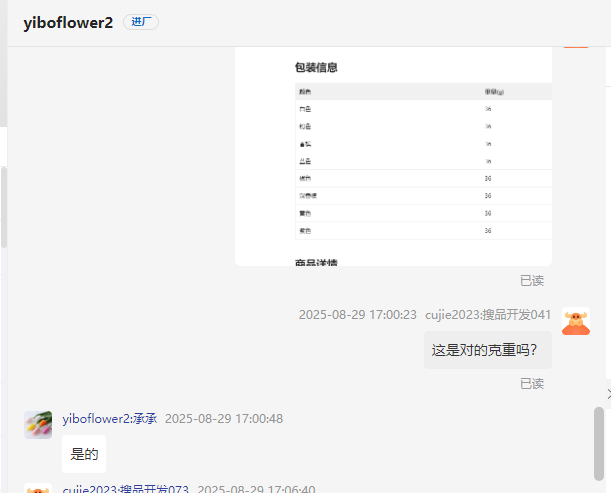Click the 进厂 tag badge
Screen dimensions: 611x493
tap(140, 22)
